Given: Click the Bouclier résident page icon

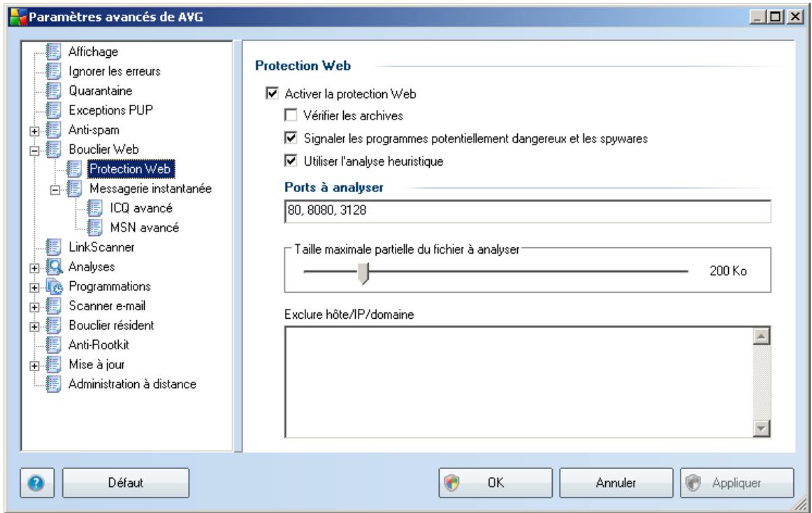Looking at the screenshot, I should [x=53, y=326].
